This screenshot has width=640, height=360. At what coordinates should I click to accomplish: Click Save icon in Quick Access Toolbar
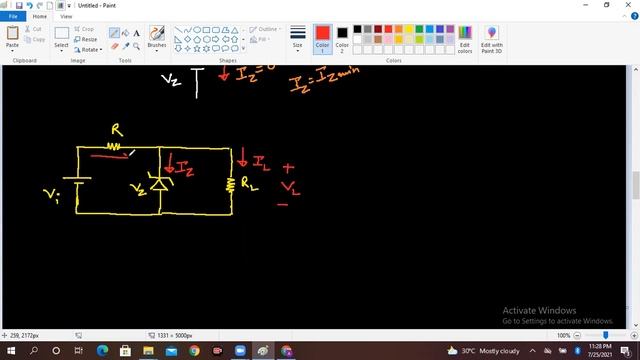coord(19,6)
